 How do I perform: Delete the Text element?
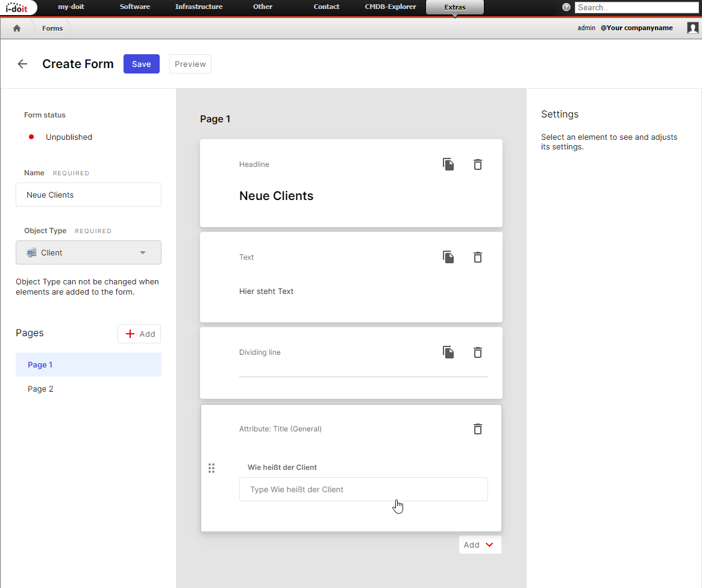click(x=478, y=257)
